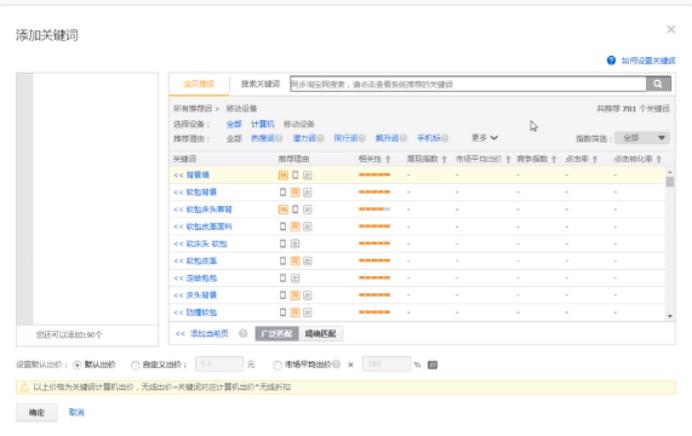
Task: Filter reasons by 飙升词
Action: (x=387, y=138)
